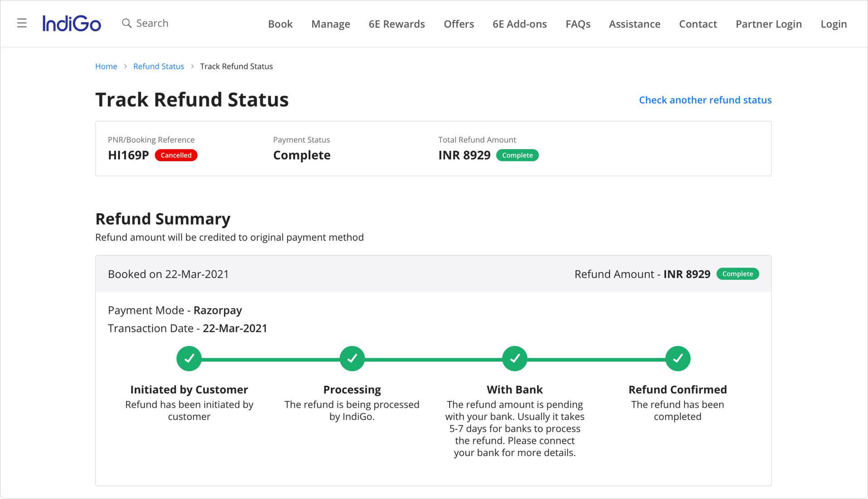Go to Home via breadcrumb

(x=106, y=67)
